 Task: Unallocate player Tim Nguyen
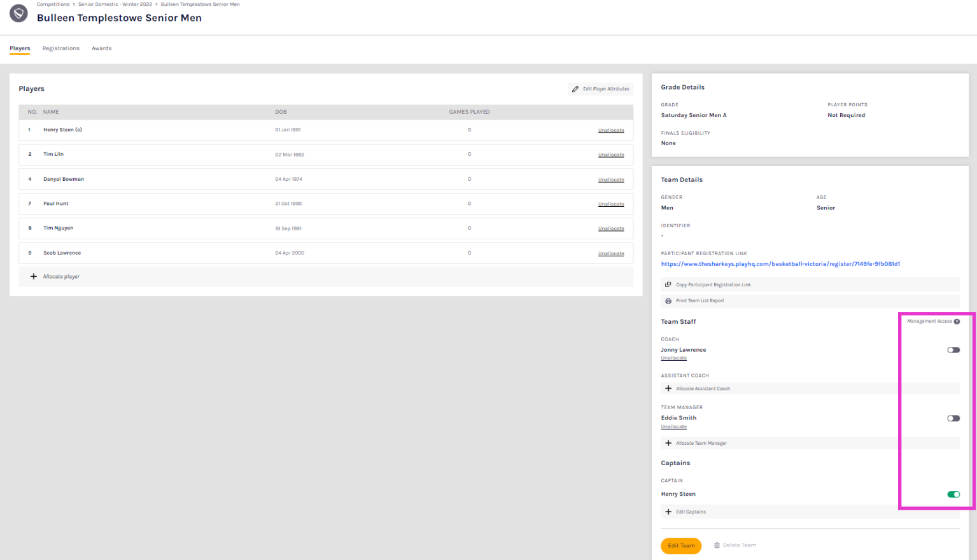(x=610, y=228)
